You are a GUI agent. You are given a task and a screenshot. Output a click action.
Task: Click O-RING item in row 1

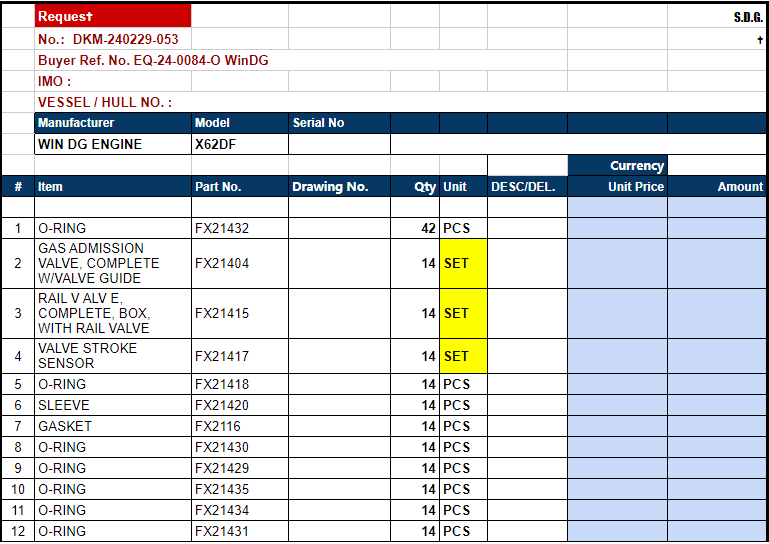[113, 228]
